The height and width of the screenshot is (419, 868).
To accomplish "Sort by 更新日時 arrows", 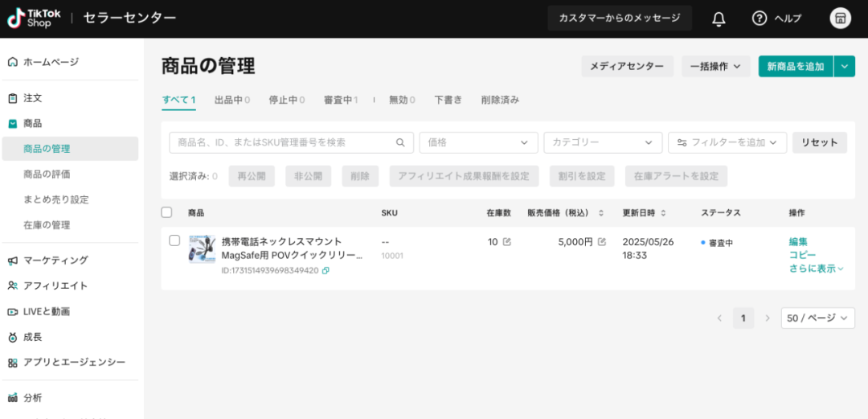I will (663, 213).
